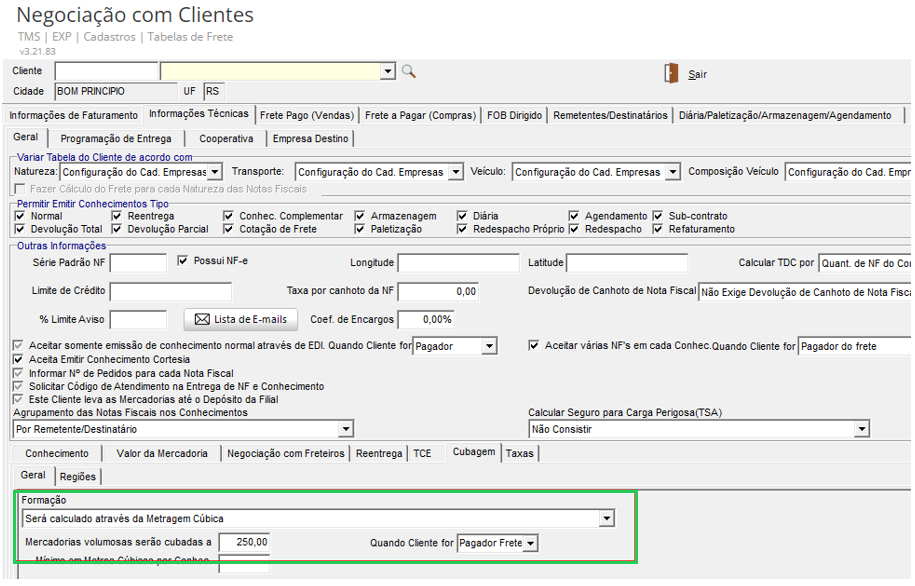Open the Remetentes/Destinatários tab

[610, 116]
